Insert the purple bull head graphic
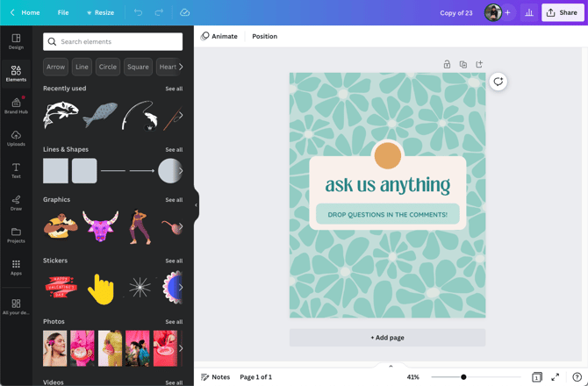 tap(100, 226)
